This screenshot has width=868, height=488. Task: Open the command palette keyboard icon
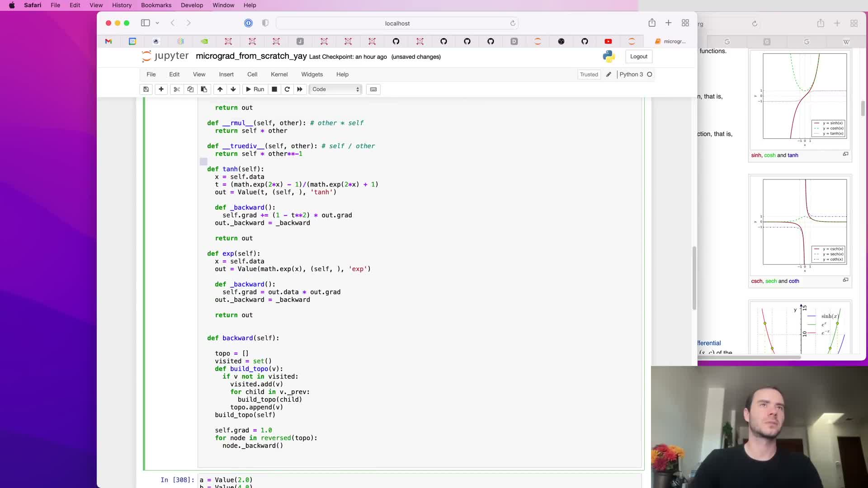tap(373, 89)
